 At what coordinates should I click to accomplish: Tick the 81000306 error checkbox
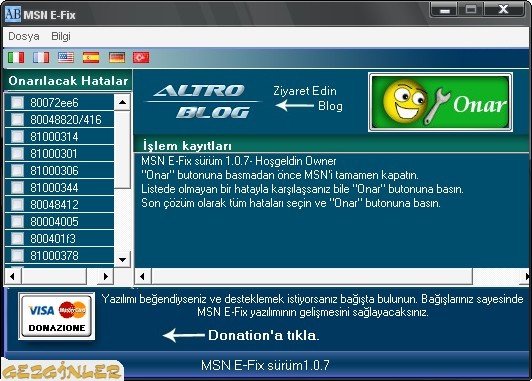[17, 170]
